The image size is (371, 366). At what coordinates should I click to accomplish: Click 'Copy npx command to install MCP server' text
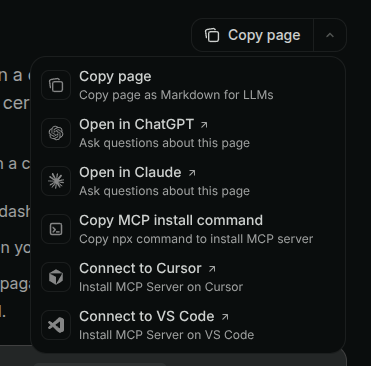click(196, 239)
